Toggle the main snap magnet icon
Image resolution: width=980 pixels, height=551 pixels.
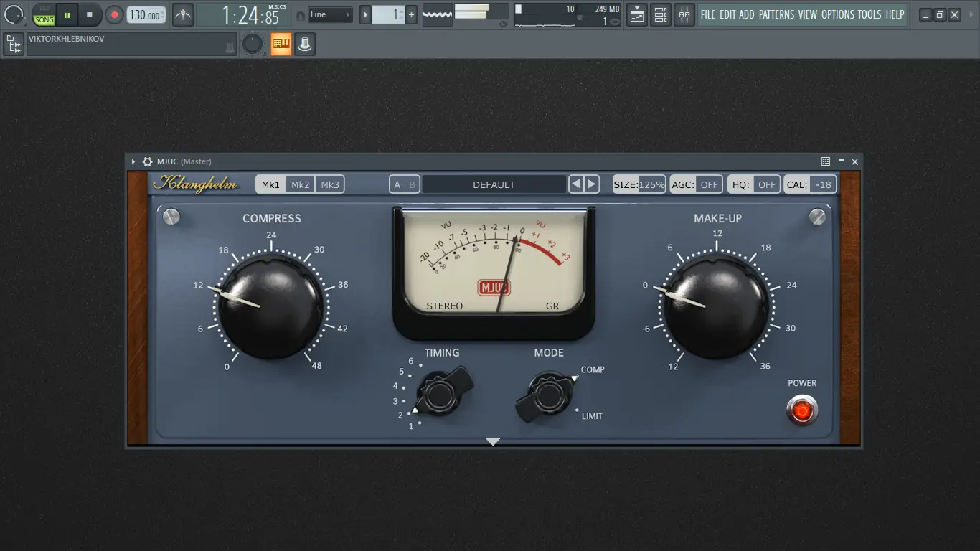tap(300, 15)
